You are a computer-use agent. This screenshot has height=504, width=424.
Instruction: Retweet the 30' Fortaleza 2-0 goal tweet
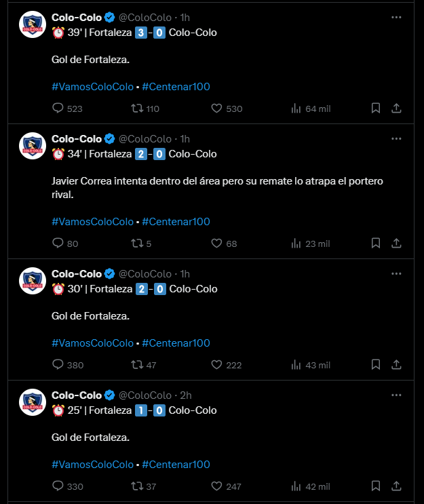tap(136, 364)
